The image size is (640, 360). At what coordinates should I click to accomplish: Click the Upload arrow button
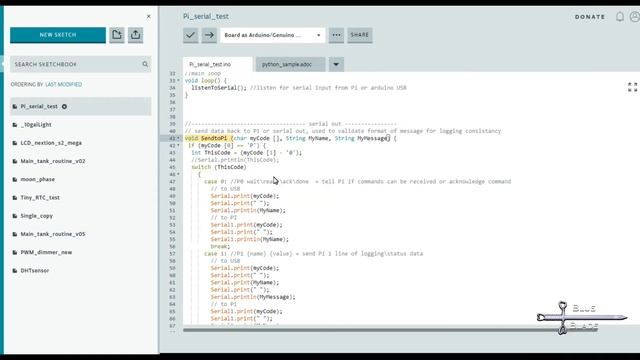[209, 35]
